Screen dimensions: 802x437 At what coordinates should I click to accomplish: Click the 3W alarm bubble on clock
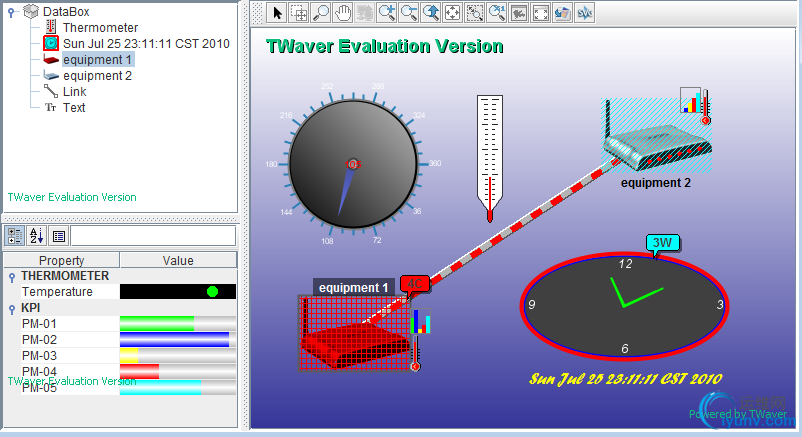(x=663, y=243)
